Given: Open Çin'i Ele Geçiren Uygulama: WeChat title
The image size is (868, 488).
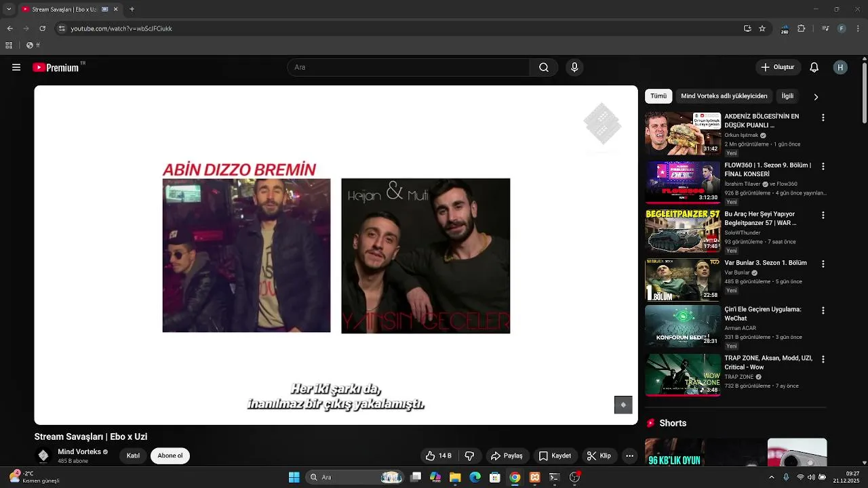Looking at the screenshot, I should [x=763, y=314].
